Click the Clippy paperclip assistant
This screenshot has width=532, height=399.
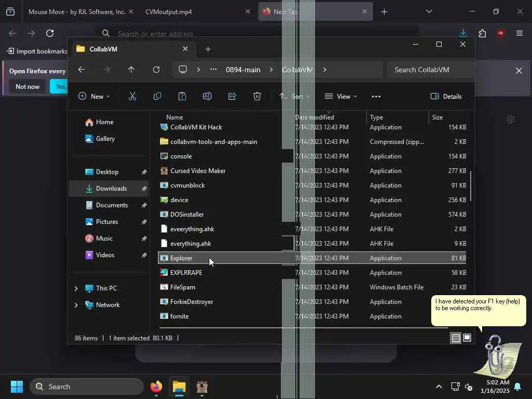pos(498,356)
